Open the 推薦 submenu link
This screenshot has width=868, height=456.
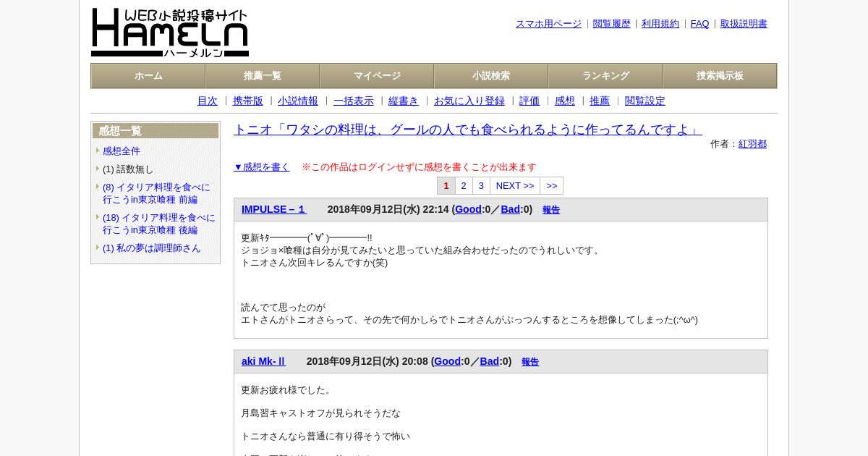600,101
